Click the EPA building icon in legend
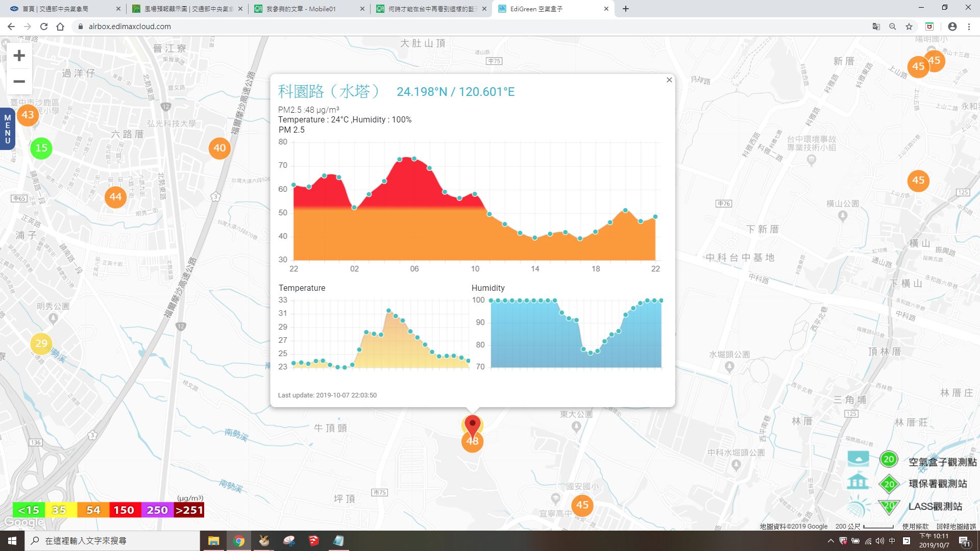Screen dimensions: 980x551 pos(859,482)
